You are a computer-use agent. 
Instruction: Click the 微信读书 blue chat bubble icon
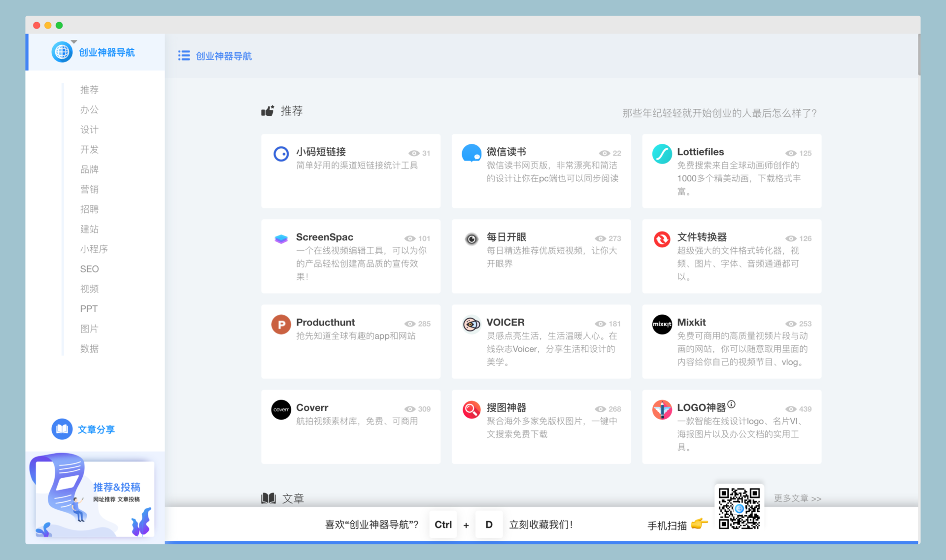pos(471,153)
